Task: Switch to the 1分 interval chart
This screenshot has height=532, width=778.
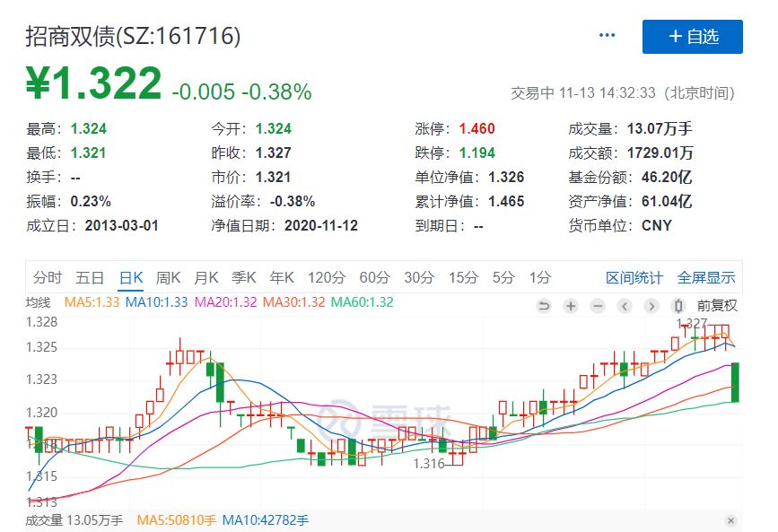Action: [x=539, y=277]
